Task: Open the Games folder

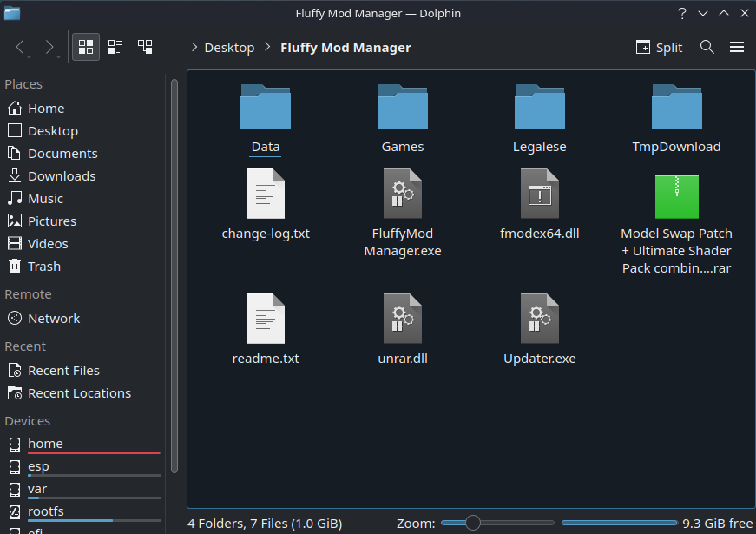Action: [403, 107]
